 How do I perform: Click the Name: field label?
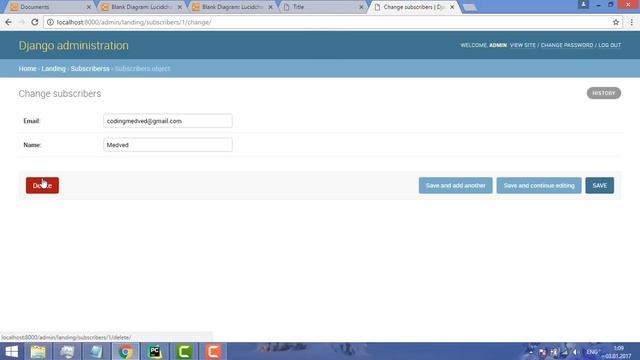tap(32, 145)
